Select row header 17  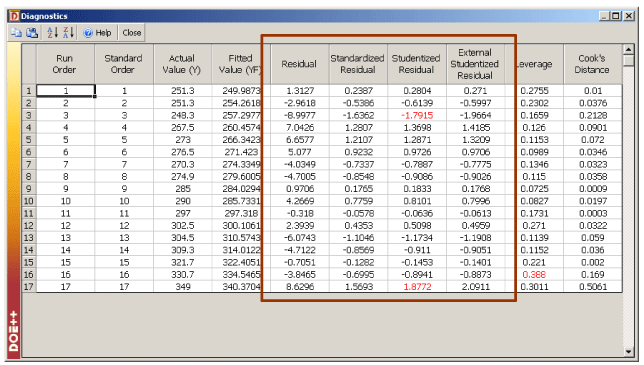click(x=29, y=287)
